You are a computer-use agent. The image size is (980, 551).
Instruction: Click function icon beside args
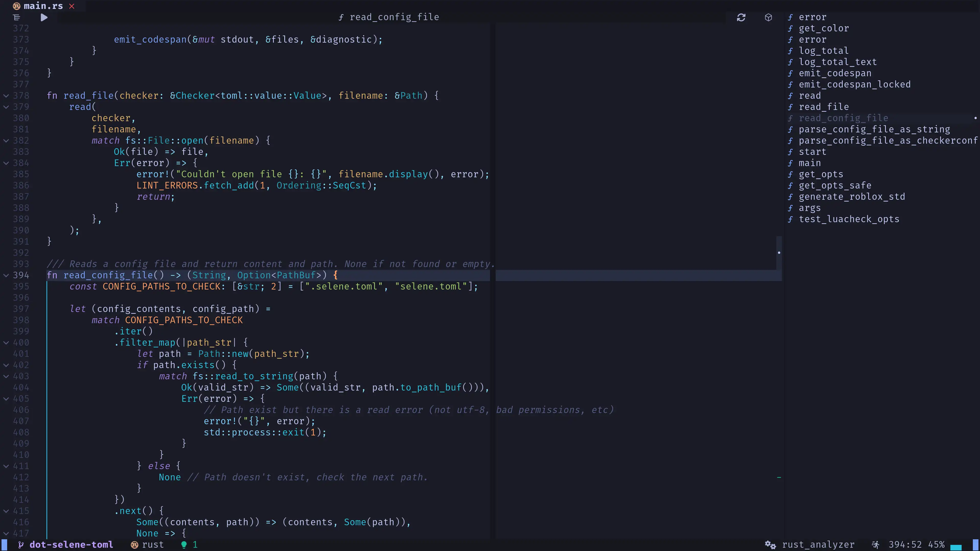[x=790, y=208]
